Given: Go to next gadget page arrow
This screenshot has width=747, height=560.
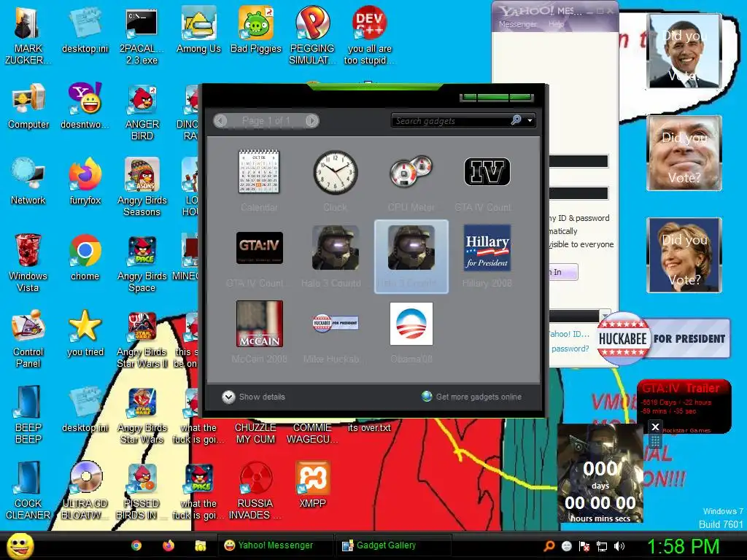Looking at the screenshot, I should (311, 120).
